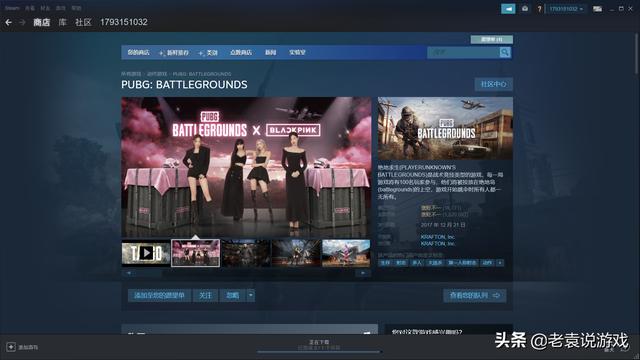This screenshot has width=640, height=360.
Task: Select the last colorful screenshot thumbnail
Action: click(346, 253)
